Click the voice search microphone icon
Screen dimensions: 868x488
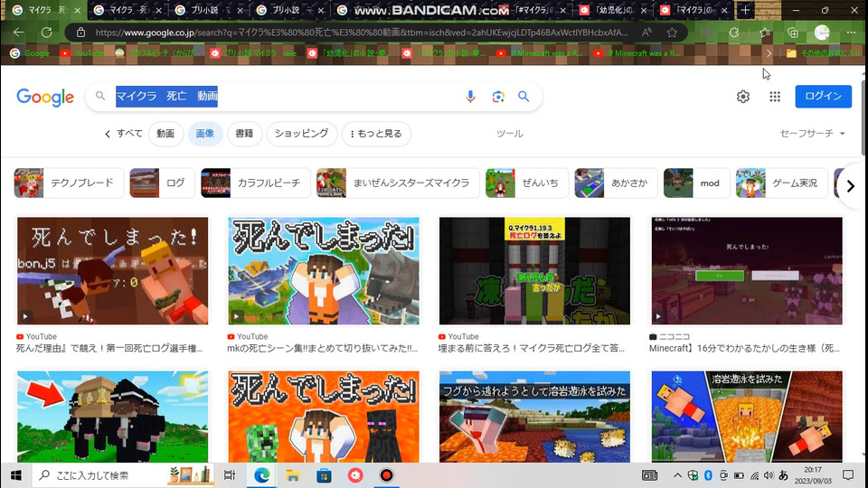pyautogui.click(x=470, y=97)
